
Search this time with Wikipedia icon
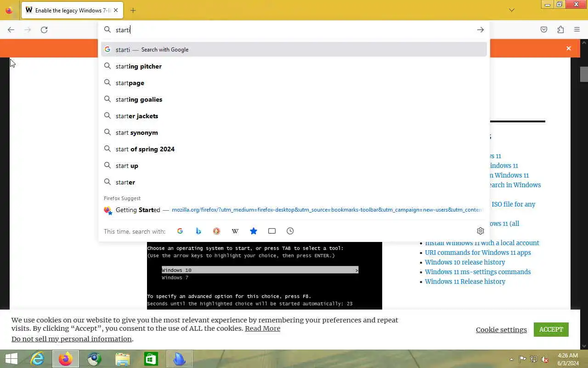coord(235,231)
